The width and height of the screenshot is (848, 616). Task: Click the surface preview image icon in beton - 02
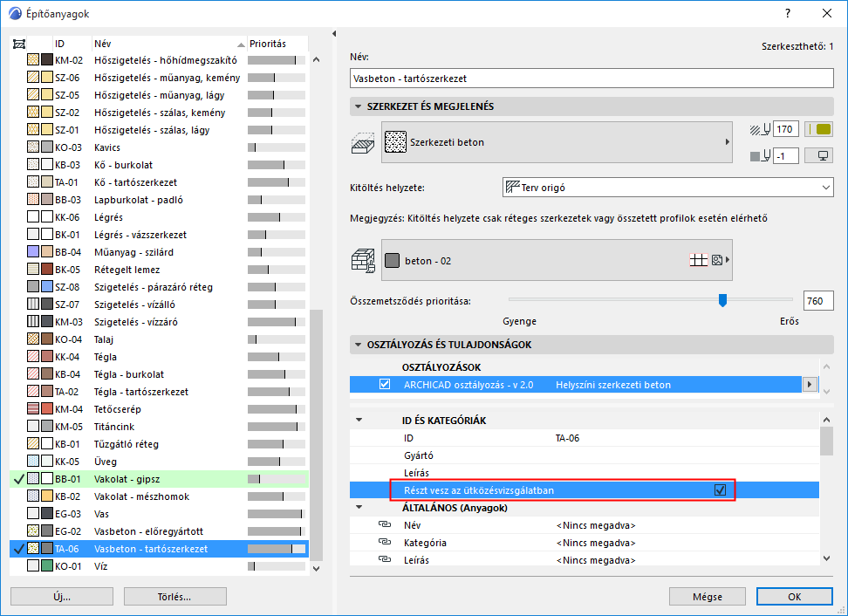717,260
